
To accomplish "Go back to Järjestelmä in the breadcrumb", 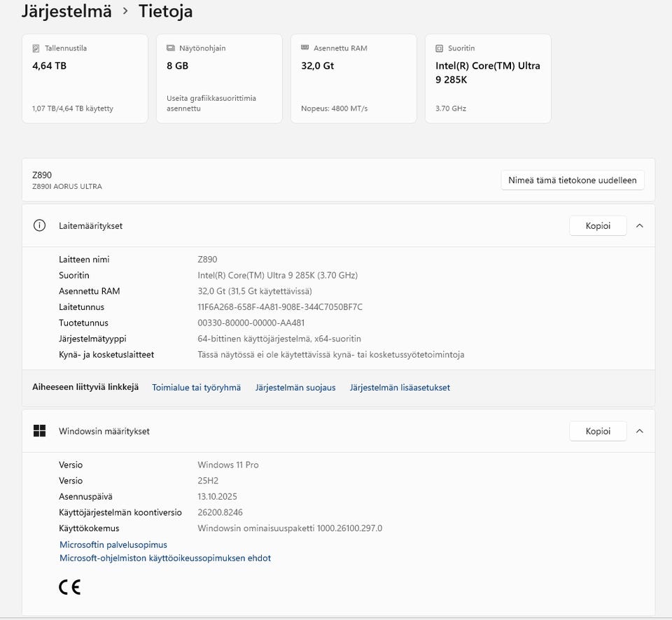I will [x=66, y=11].
